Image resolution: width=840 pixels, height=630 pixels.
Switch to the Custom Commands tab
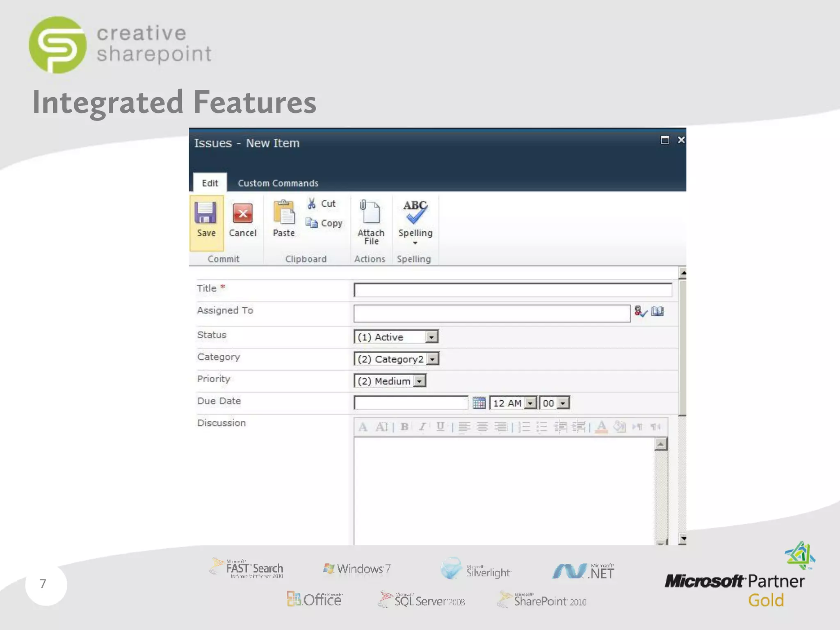(278, 183)
